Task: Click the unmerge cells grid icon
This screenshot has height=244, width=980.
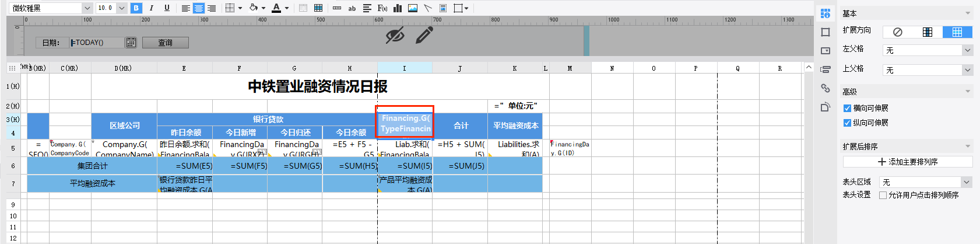Action: tap(318, 8)
